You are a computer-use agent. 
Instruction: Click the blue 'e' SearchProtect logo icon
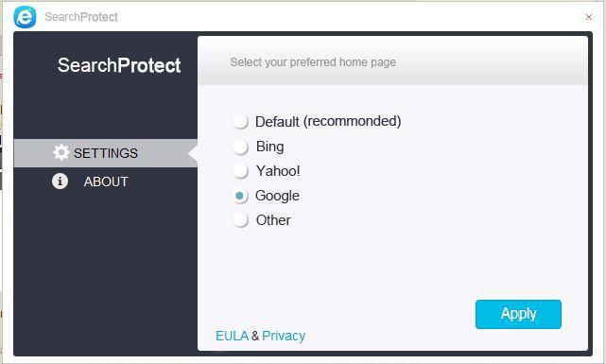25,17
